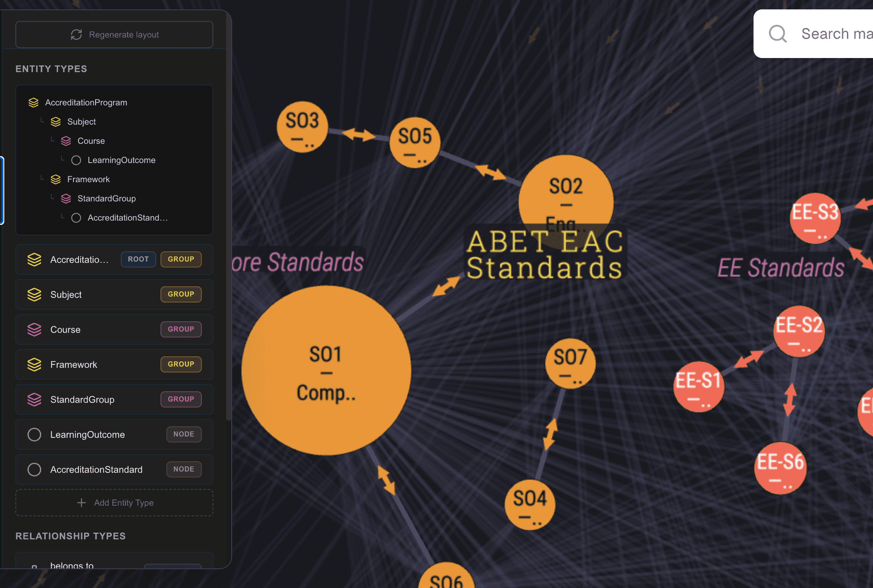Click the layers icon on the Subject GROUP card
The width and height of the screenshot is (873, 588).
click(34, 294)
